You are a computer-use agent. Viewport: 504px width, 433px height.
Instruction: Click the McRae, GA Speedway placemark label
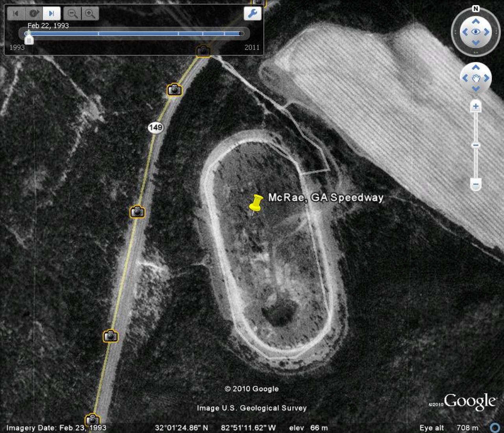click(326, 197)
